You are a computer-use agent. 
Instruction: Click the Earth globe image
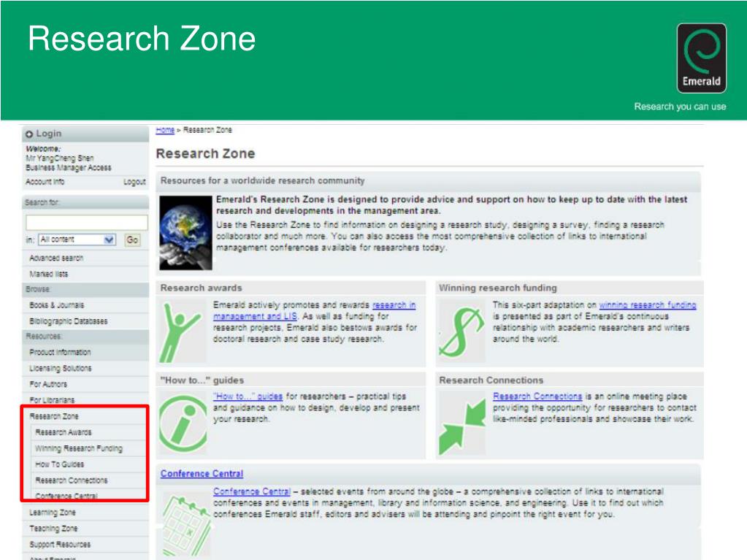pyautogui.click(x=185, y=233)
